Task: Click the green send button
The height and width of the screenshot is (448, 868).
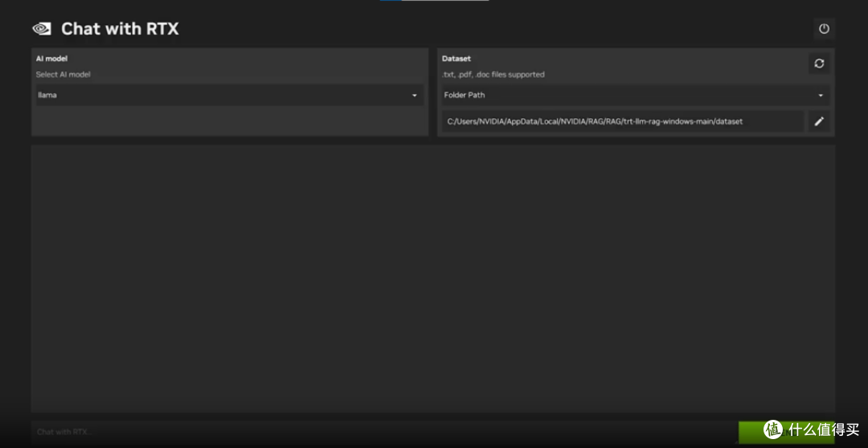Action: (786, 432)
